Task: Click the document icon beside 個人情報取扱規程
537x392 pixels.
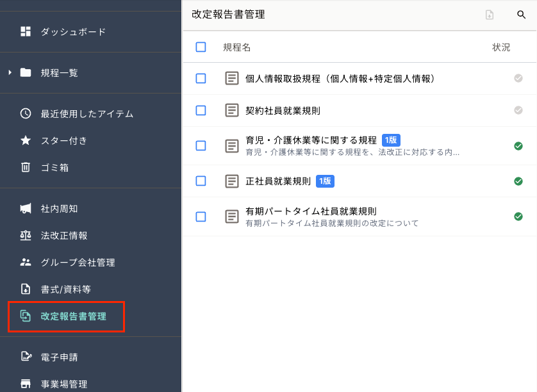Action: pos(232,79)
